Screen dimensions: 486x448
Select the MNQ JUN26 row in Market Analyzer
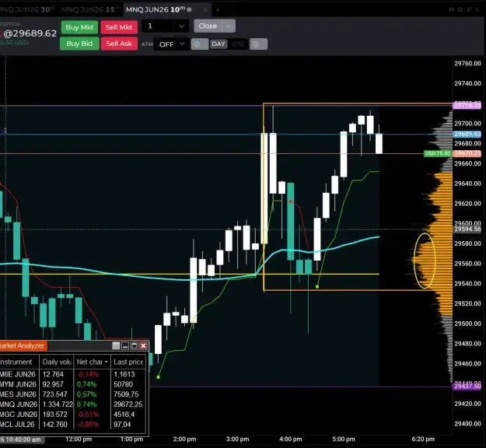[x=72, y=404]
